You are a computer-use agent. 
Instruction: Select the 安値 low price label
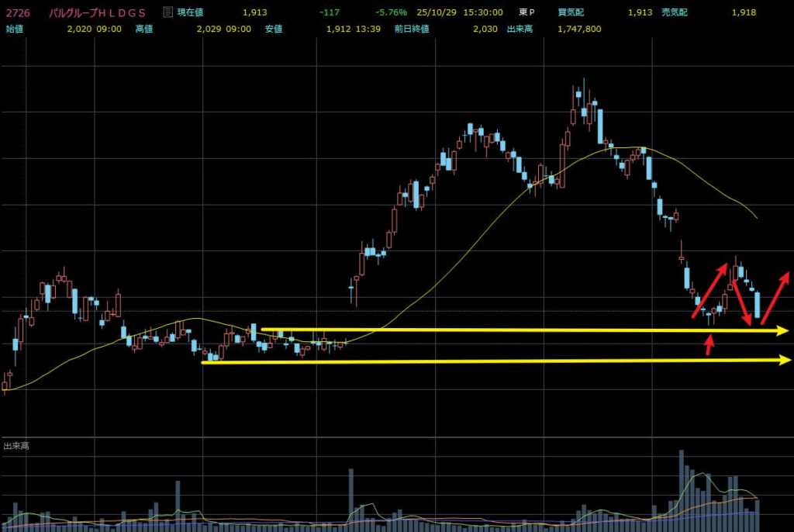pyautogui.click(x=274, y=28)
